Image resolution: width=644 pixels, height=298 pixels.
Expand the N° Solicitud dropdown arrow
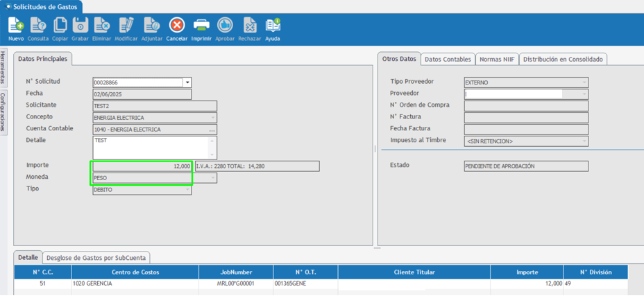click(x=187, y=82)
